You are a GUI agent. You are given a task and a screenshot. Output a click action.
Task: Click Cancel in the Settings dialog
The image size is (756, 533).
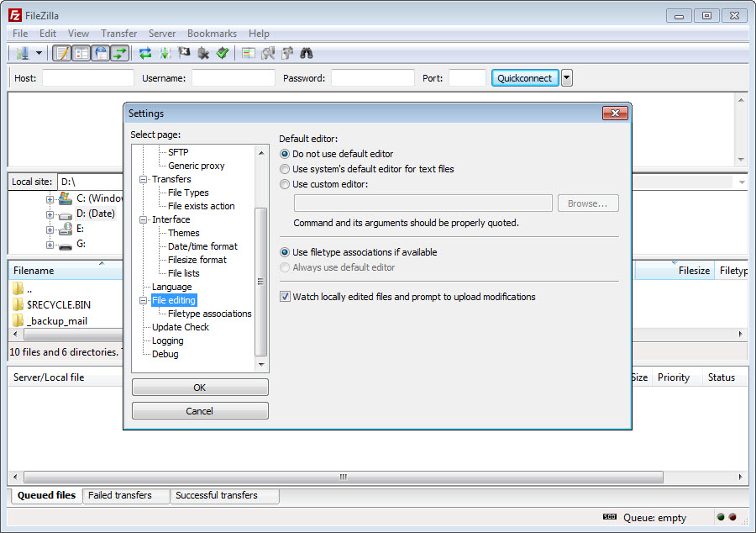200,410
